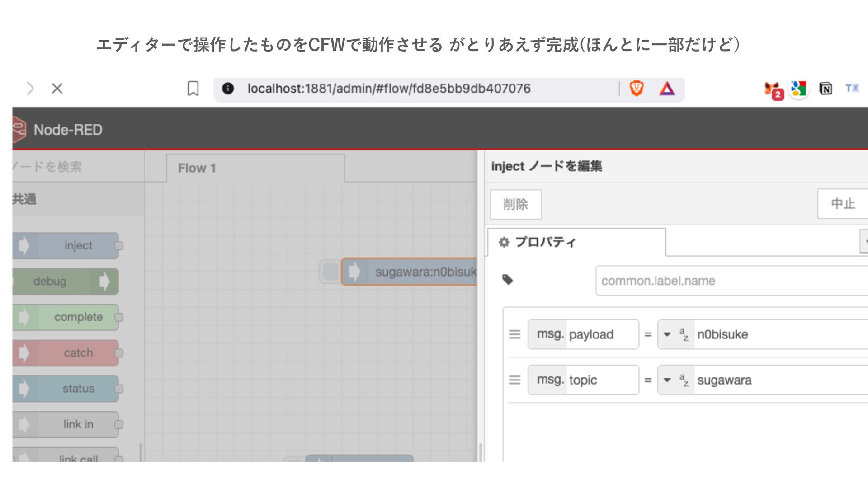Image resolution: width=868 pixels, height=488 pixels.
Task: Click the site information icon
Action: (228, 89)
